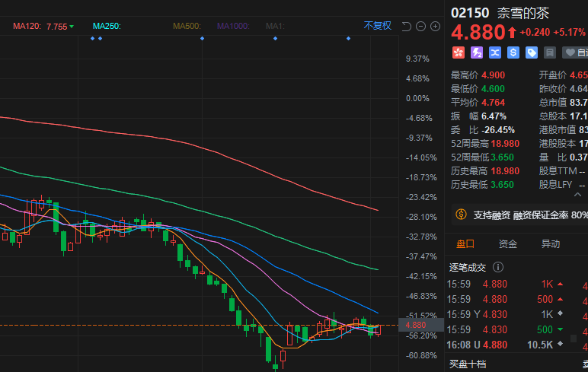Click the first blue diamond event marker
Screen dimensions: 588x372
tap(93, 39)
